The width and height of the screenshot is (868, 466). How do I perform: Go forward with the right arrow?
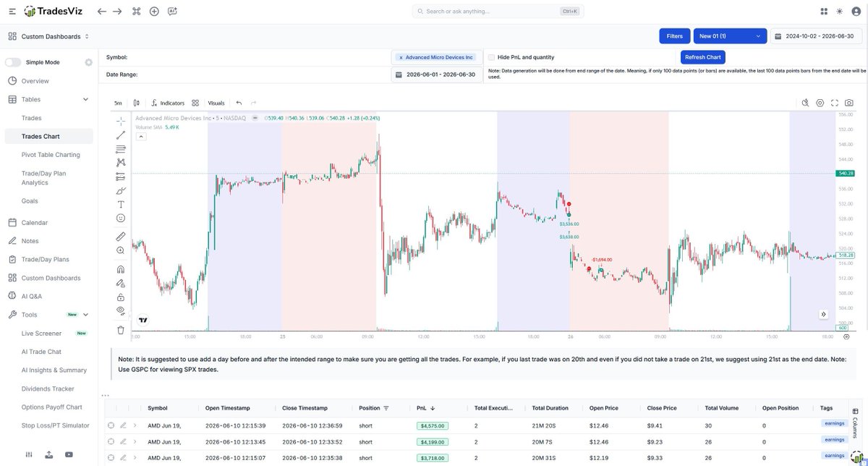[x=117, y=12]
